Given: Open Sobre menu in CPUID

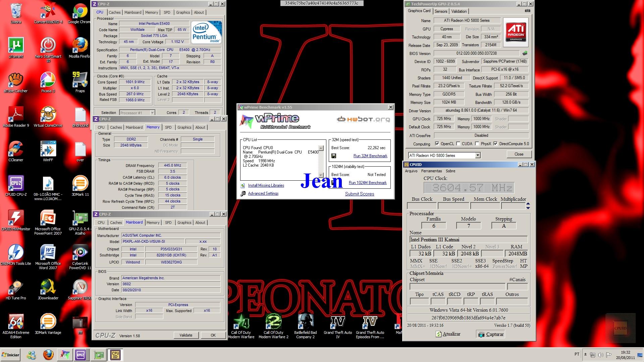Looking at the screenshot, I should coord(450,171).
